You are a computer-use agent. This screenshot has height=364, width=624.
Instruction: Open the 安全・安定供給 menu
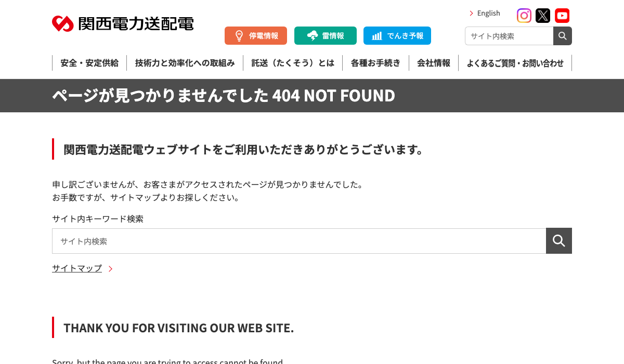pyautogui.click(x=89, y=63)
